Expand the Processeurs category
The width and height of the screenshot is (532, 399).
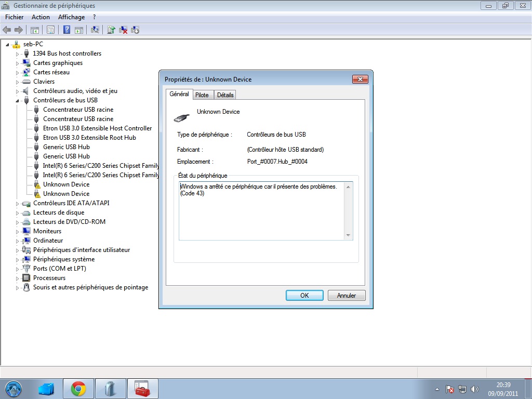pos(17,278)
